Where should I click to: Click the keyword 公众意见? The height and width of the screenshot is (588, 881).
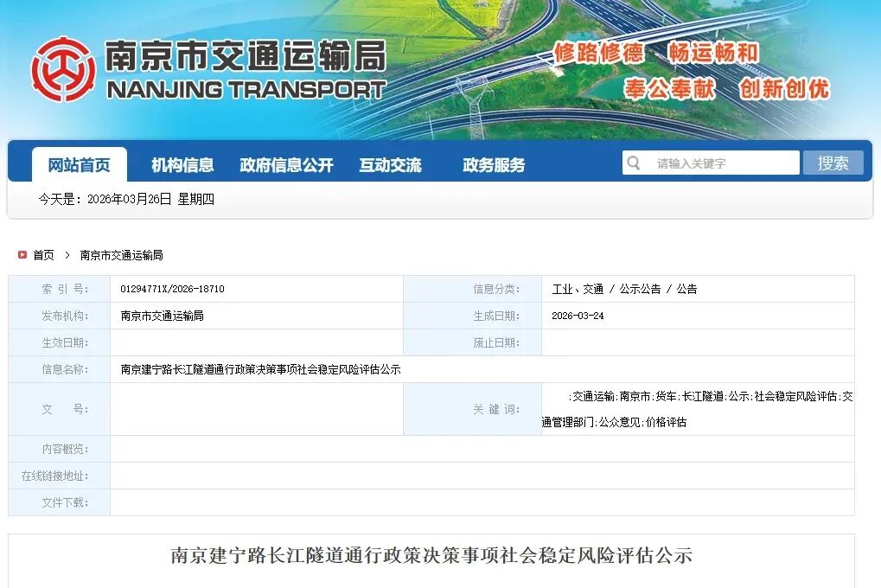tap(619, 419)
